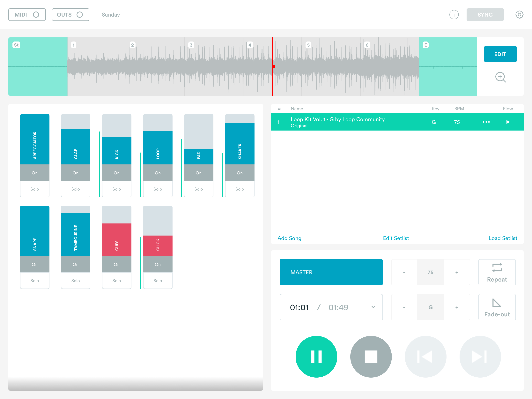Stop the song with the stop button
This screenshot has height=399, width=532.
pos(371,356)
